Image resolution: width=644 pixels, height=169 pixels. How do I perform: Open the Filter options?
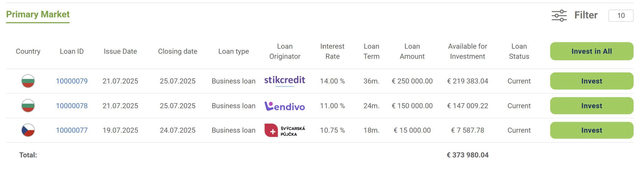586,15
